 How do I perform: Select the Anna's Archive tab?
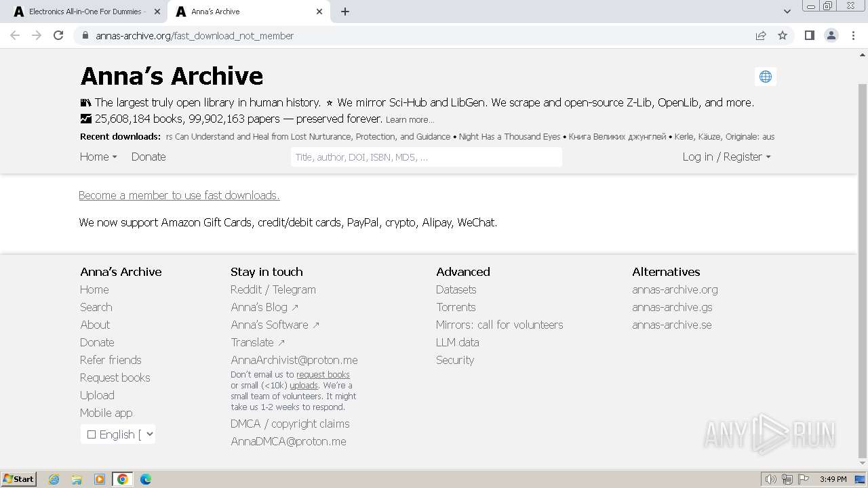coord(248,12)
